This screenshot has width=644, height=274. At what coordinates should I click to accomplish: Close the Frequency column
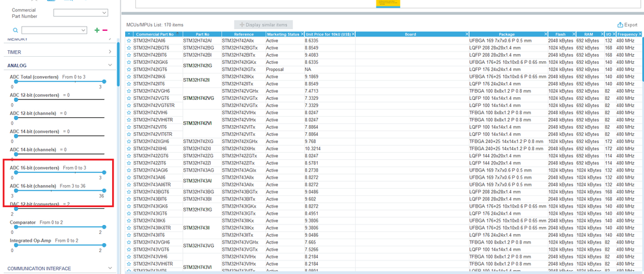(x=640, y=34)
